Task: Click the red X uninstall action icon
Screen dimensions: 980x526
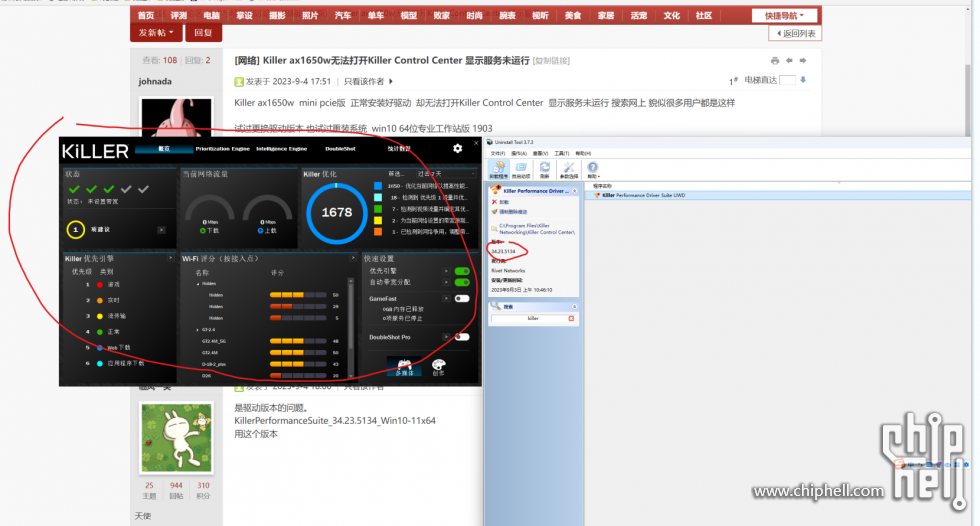Action: coord(494,202)
